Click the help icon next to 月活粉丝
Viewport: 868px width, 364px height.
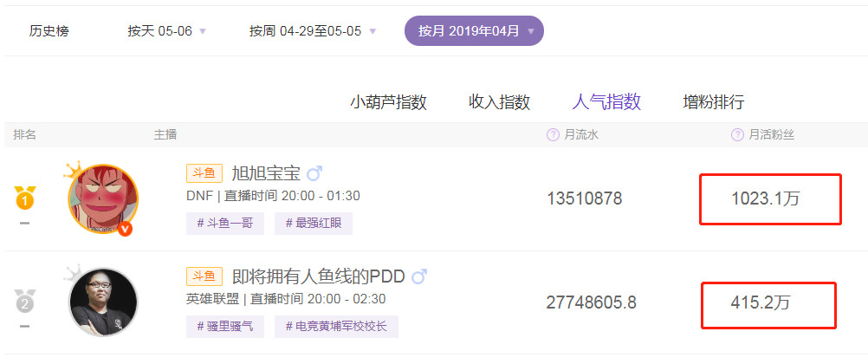coord(737,134)
